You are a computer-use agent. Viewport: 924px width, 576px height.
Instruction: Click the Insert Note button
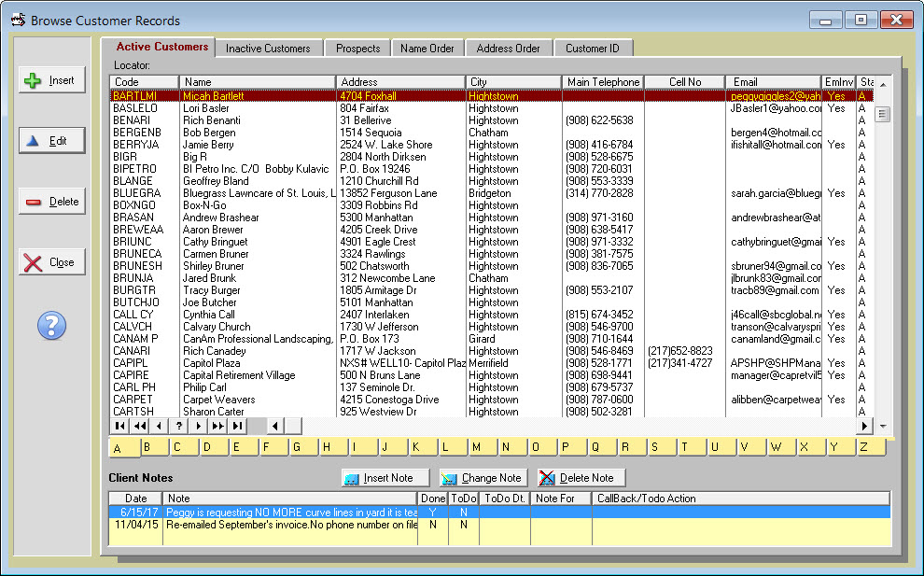[386, 478]
